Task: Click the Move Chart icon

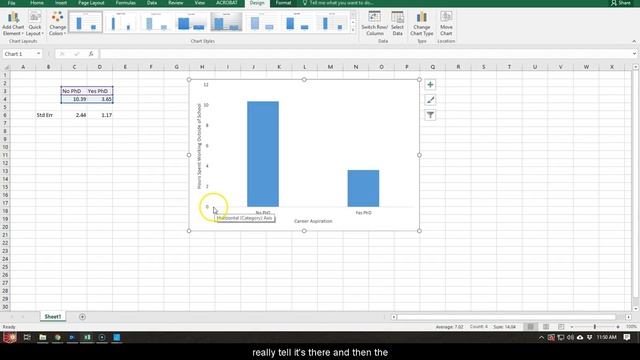Action: click(x=446, y=24)
